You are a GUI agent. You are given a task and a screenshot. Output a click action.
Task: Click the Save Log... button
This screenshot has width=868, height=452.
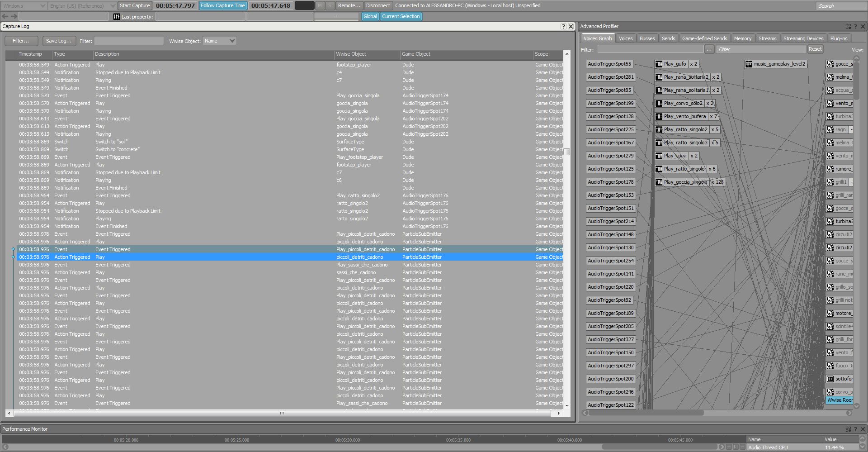[x=59, y=41]
